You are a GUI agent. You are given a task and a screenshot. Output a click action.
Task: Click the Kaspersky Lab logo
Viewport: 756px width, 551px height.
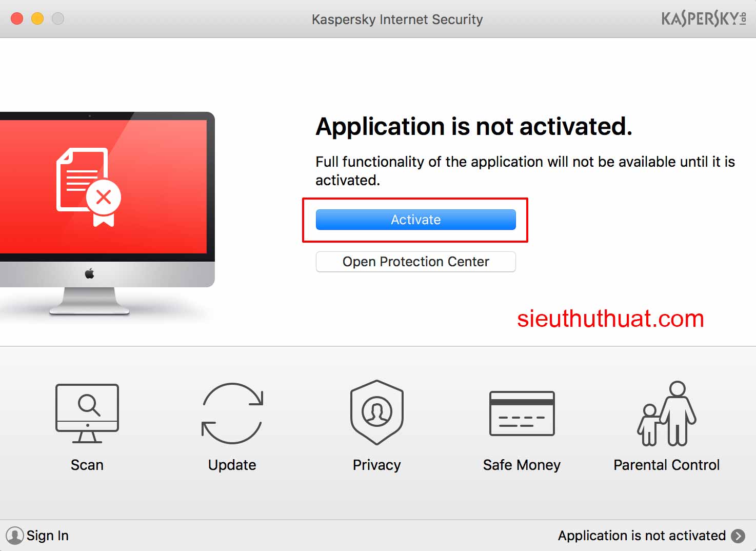pyautogui.click(x=703, y=19)
